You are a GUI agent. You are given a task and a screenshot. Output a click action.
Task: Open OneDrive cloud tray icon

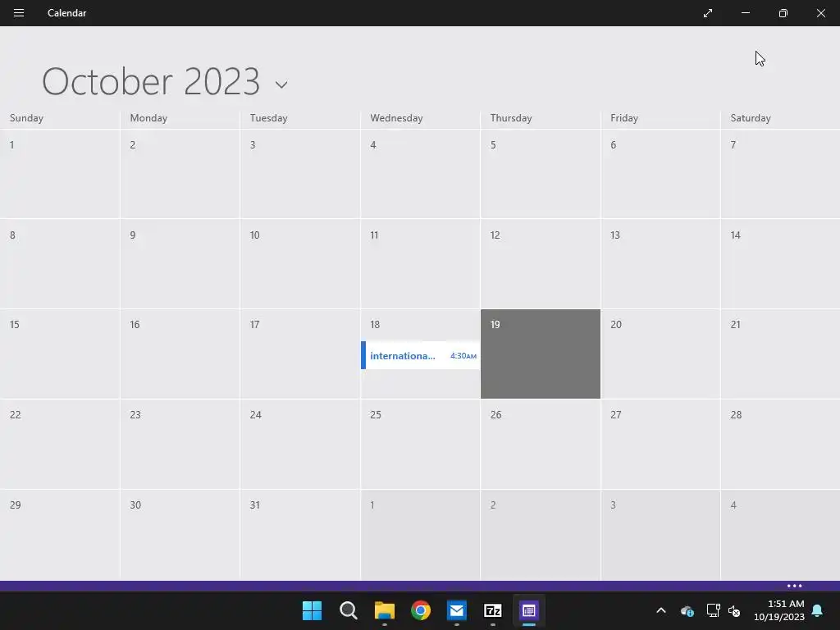687,610
